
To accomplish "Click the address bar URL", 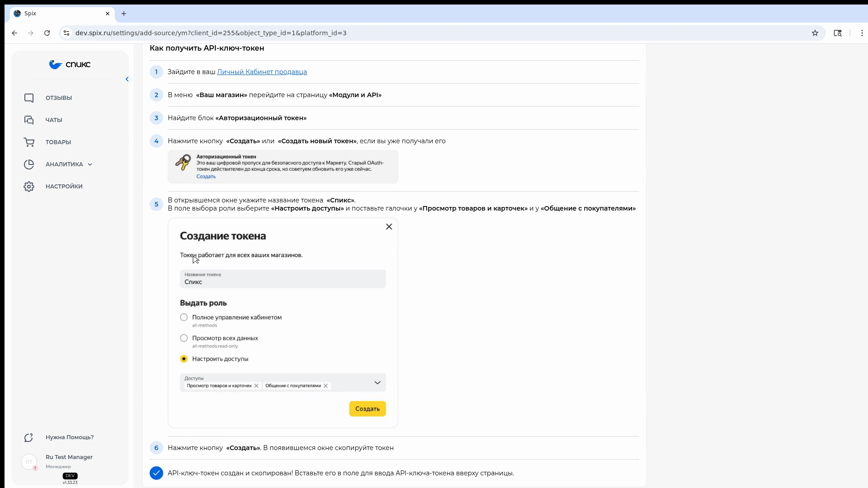I will (211, 33).
